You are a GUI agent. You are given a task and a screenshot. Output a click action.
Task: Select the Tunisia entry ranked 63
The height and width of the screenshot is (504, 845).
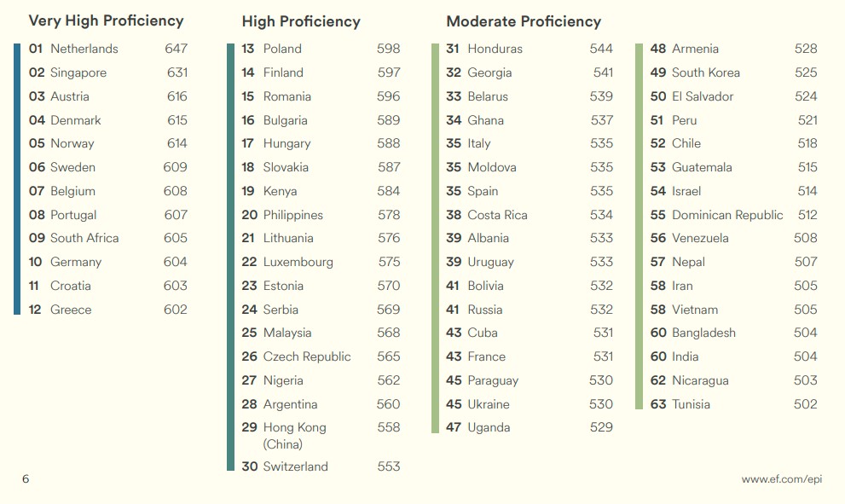tap(691, 404)
